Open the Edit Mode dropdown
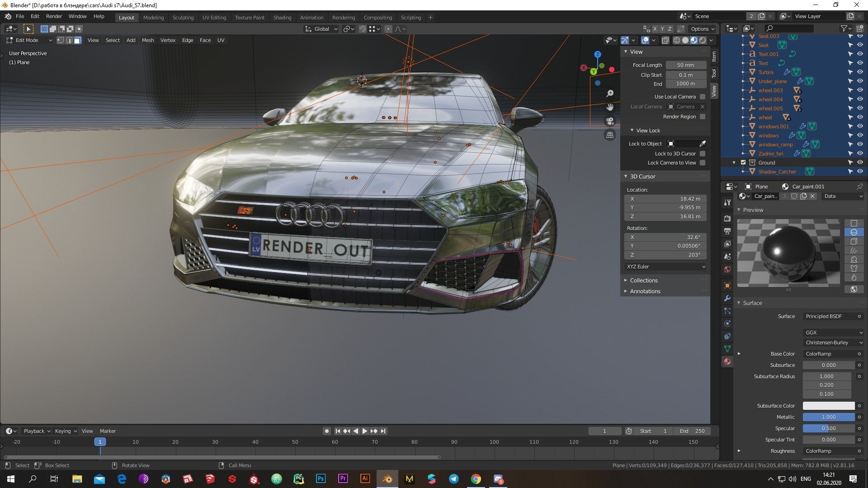868x488 pixels. (29, 40)
